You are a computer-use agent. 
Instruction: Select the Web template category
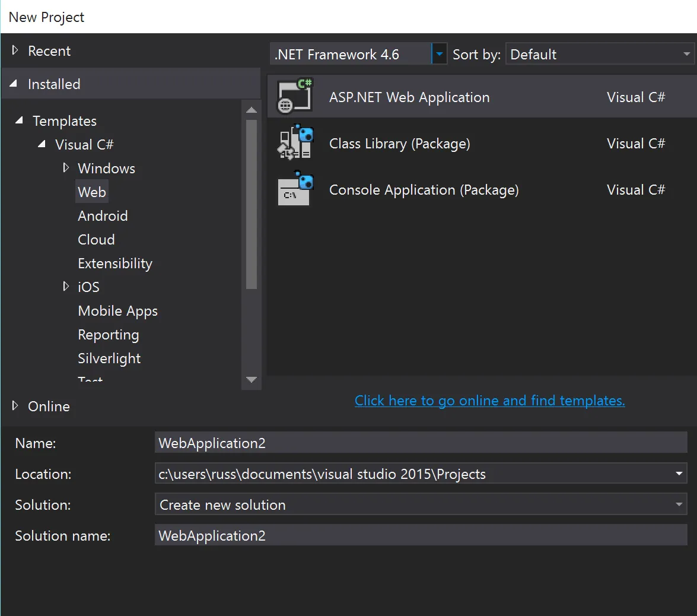point(92,192)
